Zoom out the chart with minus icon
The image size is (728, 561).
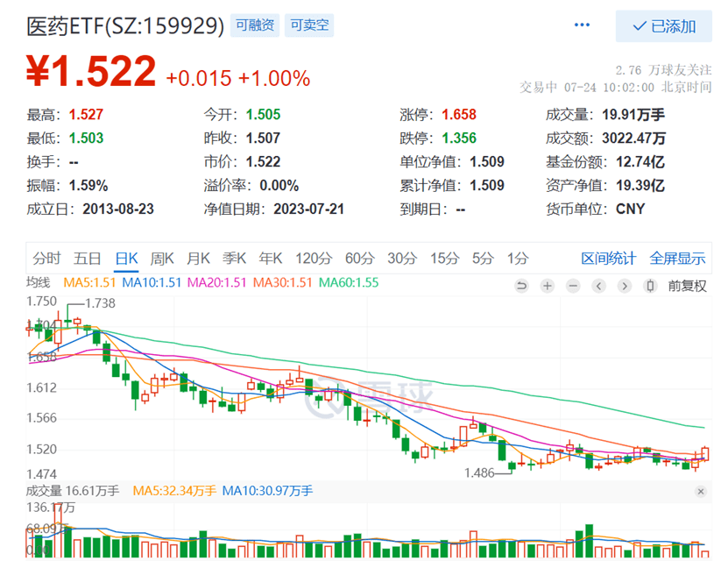click(573, 286)
